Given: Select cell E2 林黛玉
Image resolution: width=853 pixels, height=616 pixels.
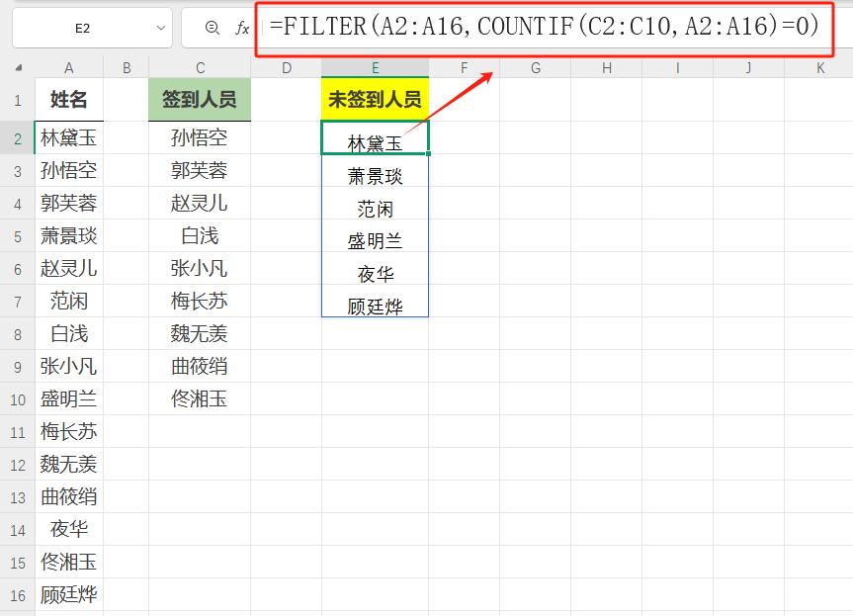Looking at the screenshot, I should [375, 137].
